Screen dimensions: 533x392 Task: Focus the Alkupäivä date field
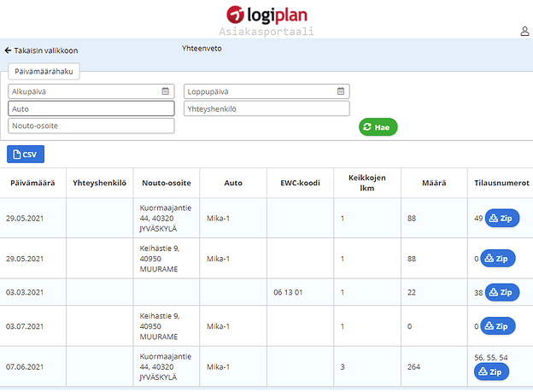pyautogui.click(x=91, y=91)
